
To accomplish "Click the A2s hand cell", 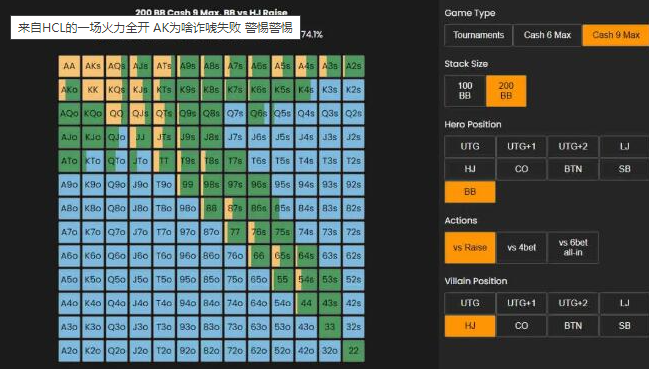I will [353, 66].
